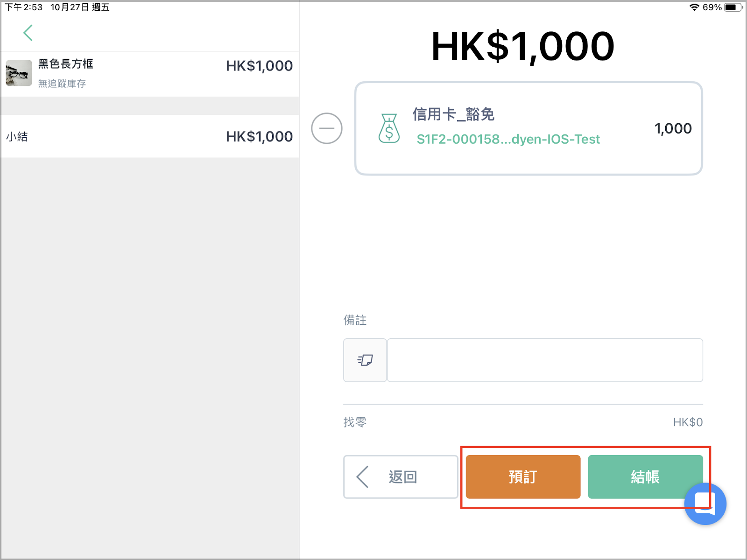Tap the green back chevron at top left
Viewport: 747px width, 560px height.
point(28,33)
